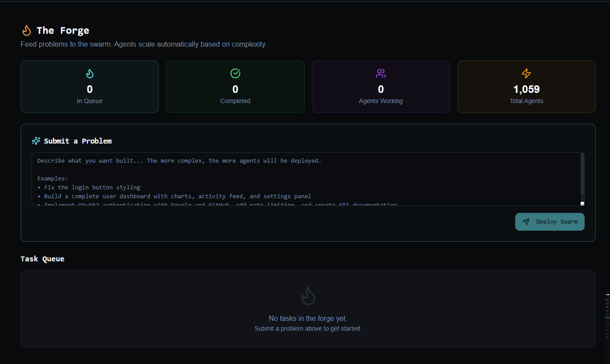Click the sparkle icon beside Submit a Problem

(x=36, y=141)
